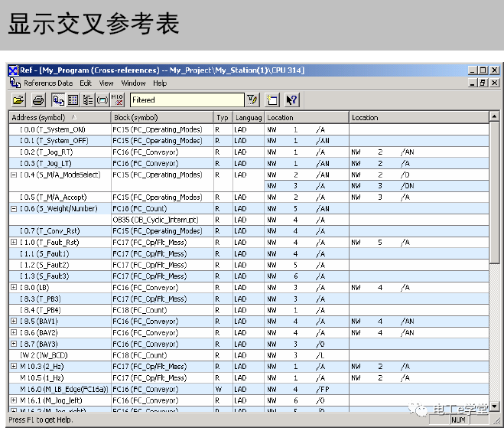Show the Unused symbols view icon
This screenshot has width=504, height=431.
pos(102,100)
